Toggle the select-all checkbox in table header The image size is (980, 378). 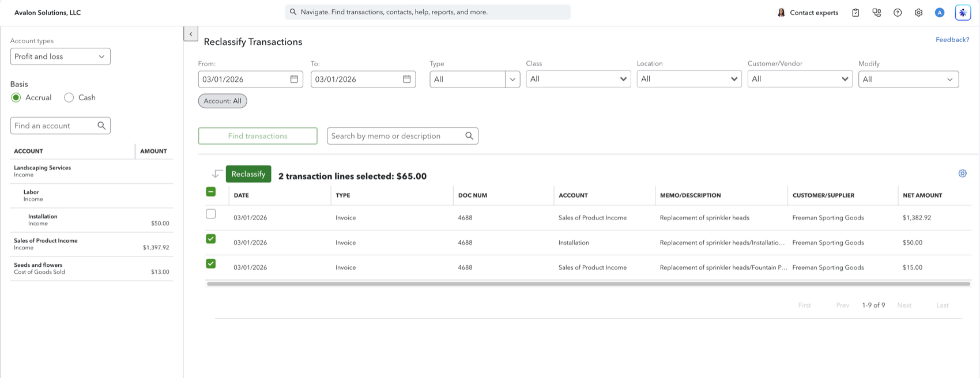click(211, 192)
